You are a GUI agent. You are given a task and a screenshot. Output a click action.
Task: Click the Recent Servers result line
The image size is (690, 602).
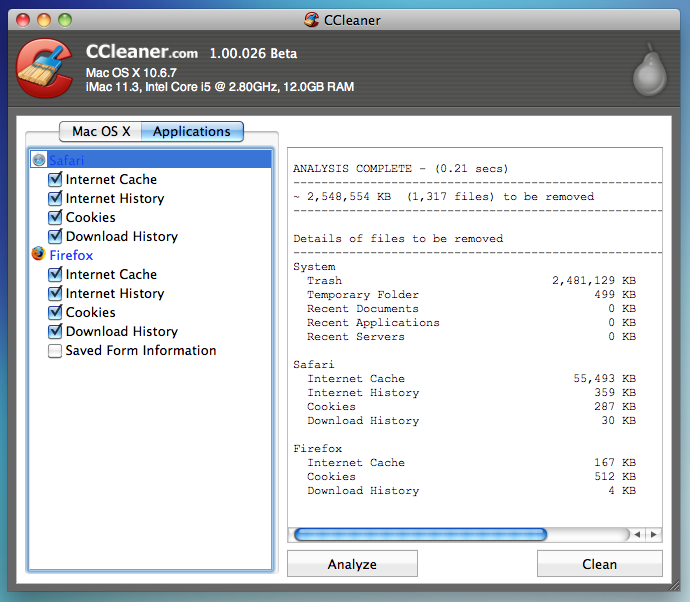[x=471, y=337]
